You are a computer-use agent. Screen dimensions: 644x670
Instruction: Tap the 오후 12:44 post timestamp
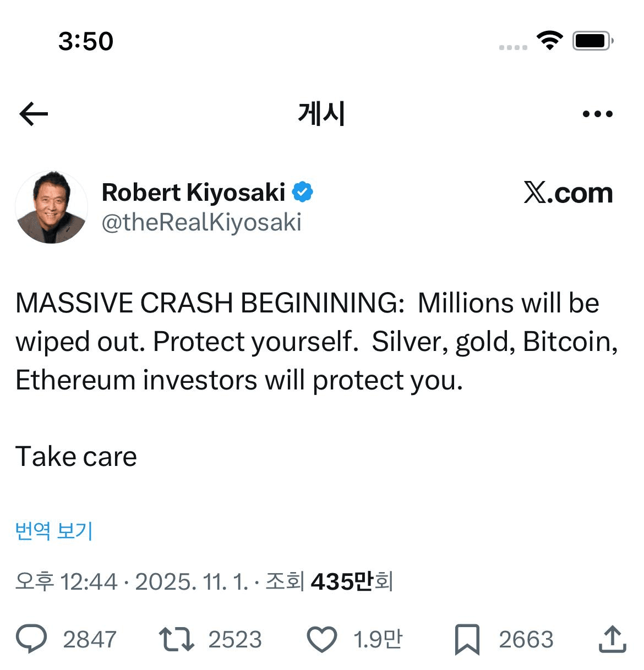(67, 581)
